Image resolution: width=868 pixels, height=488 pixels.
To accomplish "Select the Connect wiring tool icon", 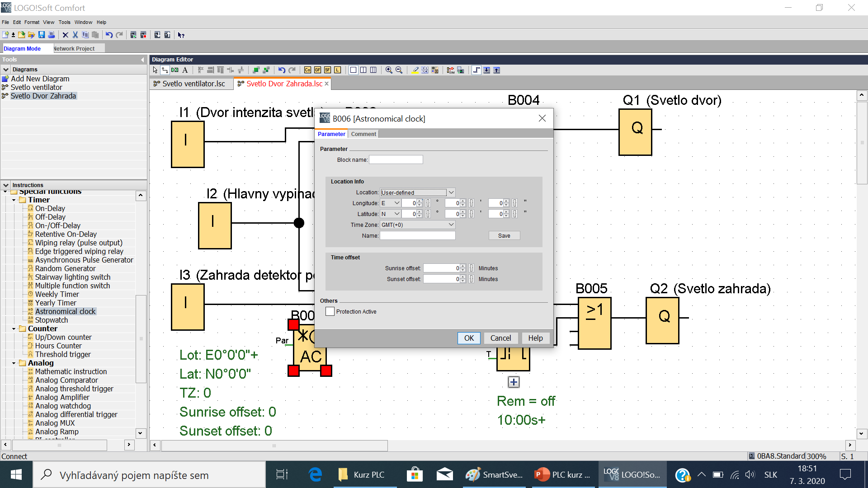I will (x=165, y=70).
